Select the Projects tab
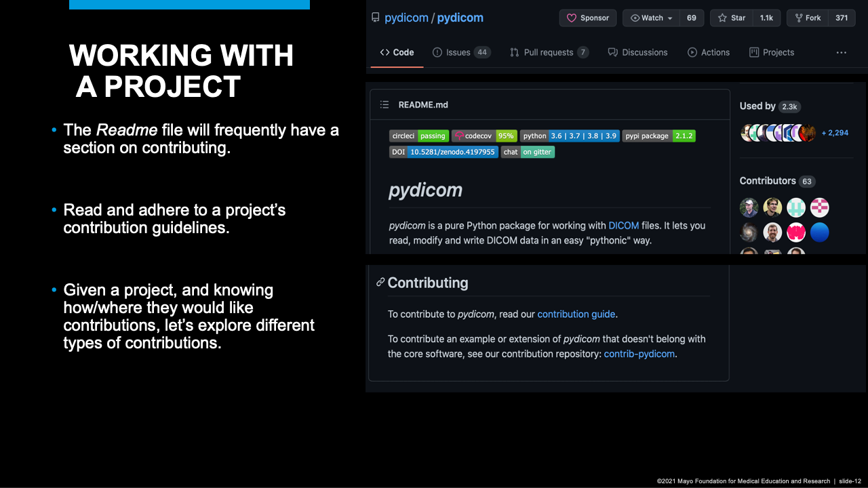The width and height of the screenshot is (868, 488). coord(772,52)
